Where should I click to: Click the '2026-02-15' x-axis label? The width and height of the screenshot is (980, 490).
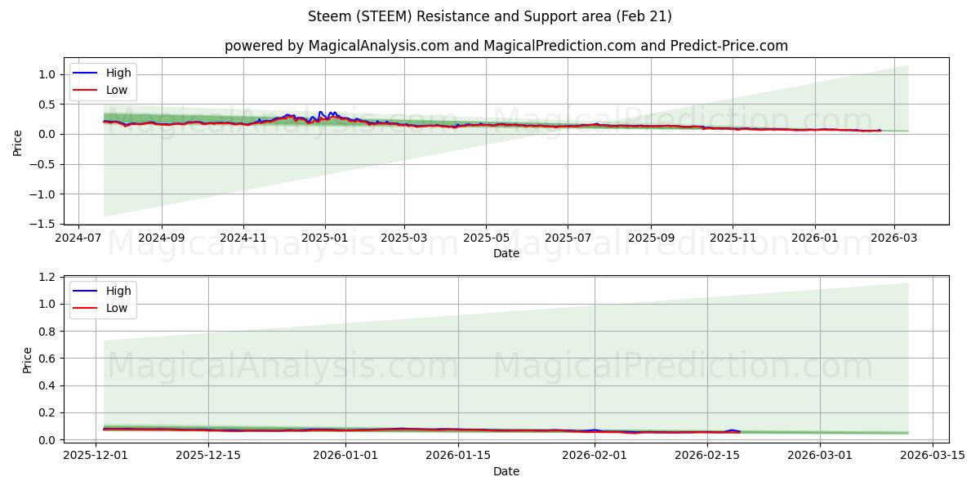tap(708, 456)
